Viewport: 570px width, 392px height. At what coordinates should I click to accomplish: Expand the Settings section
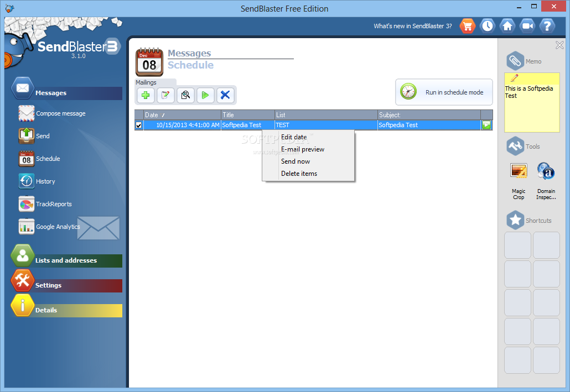click(67, 285)
